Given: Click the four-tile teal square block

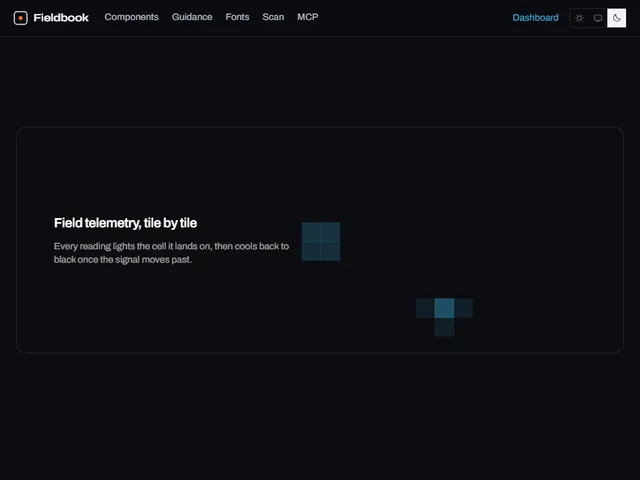Looking at the screenshot, I should [x=321, y=241].
